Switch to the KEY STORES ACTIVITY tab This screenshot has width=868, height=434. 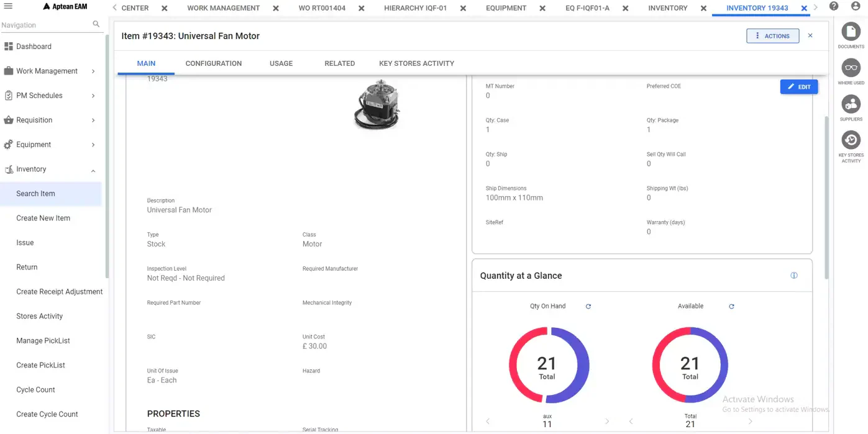pos(416,63)
